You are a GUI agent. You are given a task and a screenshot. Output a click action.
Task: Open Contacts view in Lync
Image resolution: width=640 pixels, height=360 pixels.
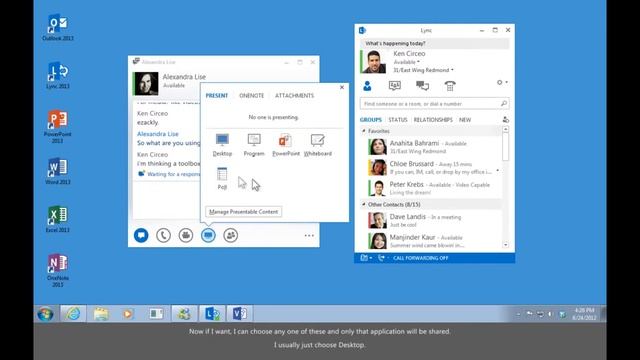367,86
